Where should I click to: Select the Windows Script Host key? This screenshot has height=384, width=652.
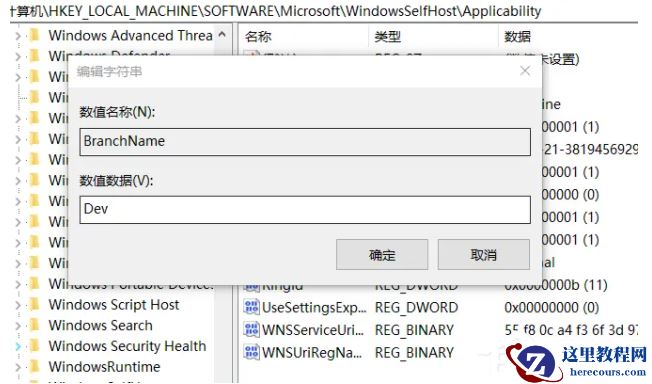point(114,305)
